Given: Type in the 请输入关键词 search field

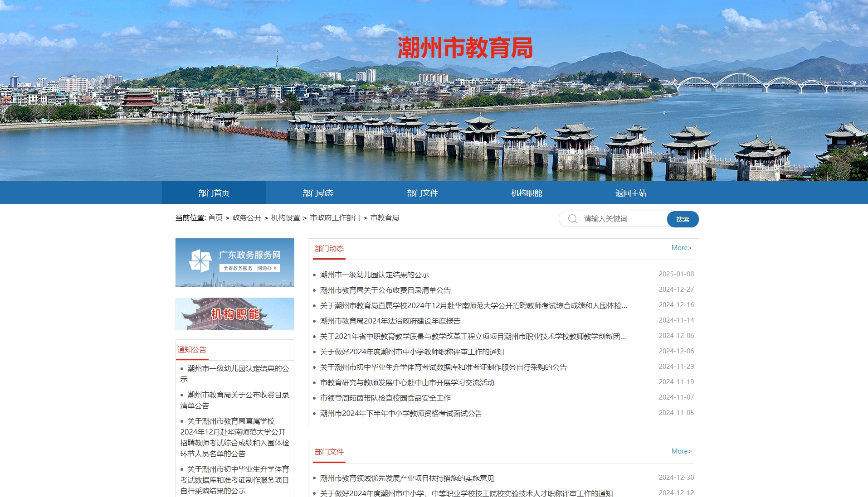Looking at the screenshot, I should 621,219.
